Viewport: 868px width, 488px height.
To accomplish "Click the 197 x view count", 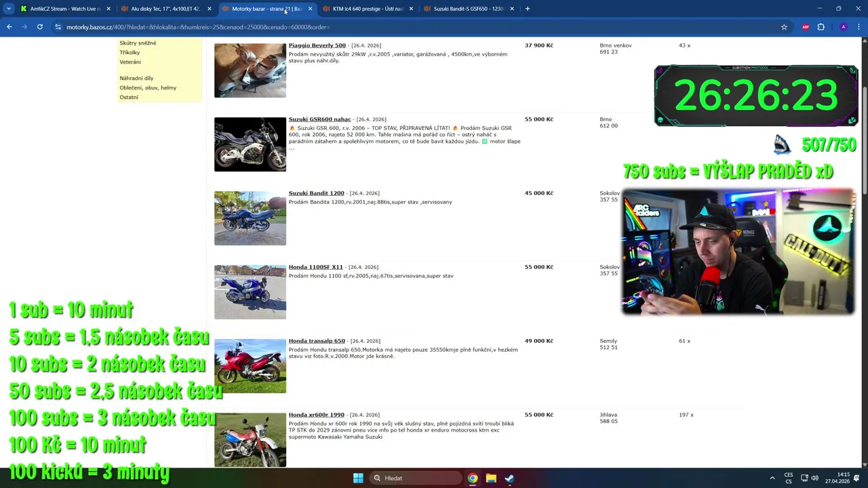I will point(686,415).
